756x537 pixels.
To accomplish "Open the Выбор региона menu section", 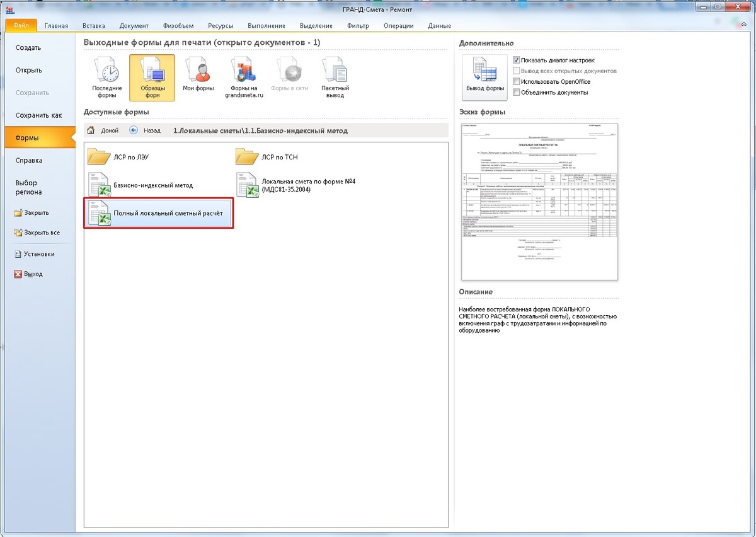I will tap(40, 187).
